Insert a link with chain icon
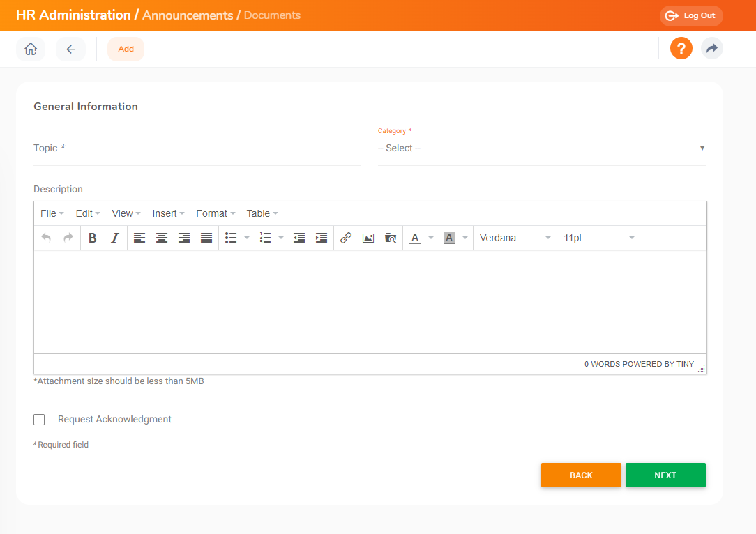This screenshot has height=534, width=756. pyautogui.click(x=346, y=238)
